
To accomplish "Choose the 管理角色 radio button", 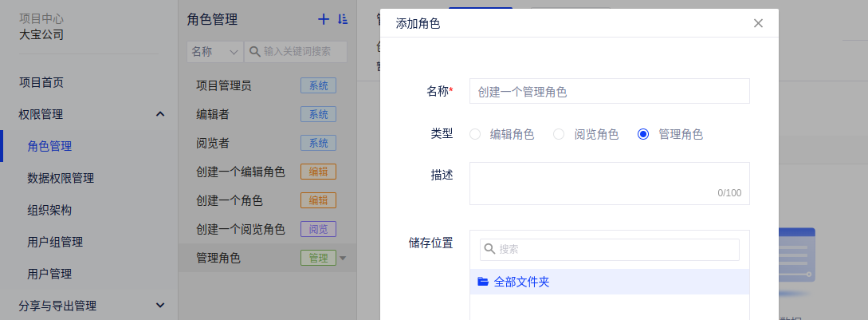I will click(643, 134).
